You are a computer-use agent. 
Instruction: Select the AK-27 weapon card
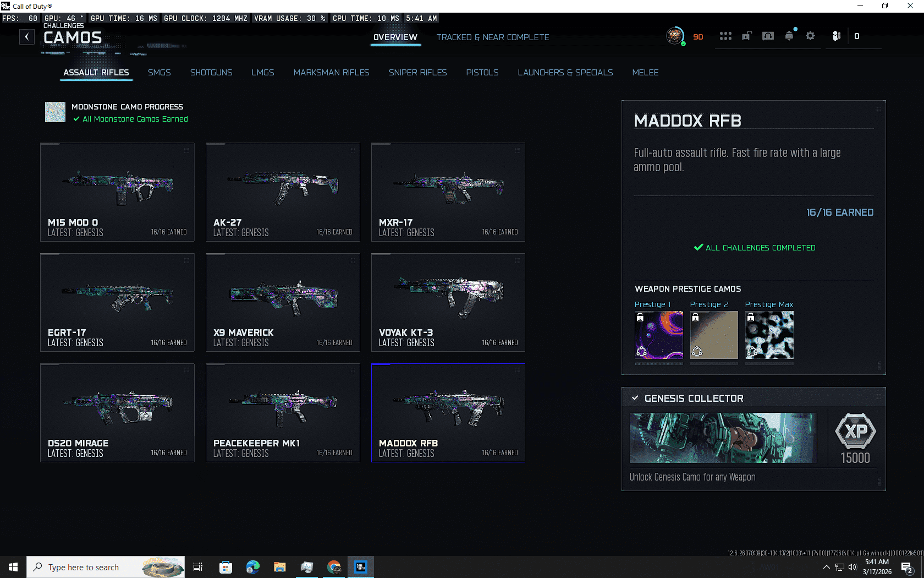pos(283,192)
